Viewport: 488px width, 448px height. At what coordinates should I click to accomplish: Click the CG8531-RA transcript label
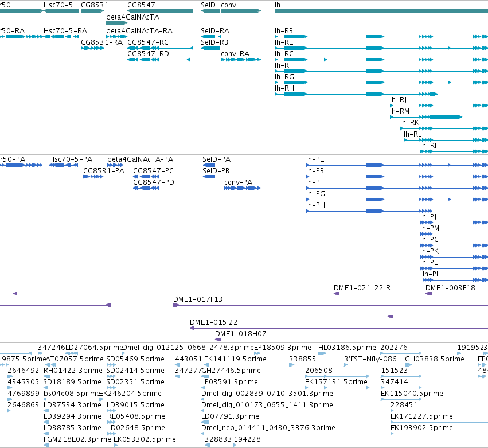(x=101, y=42)
